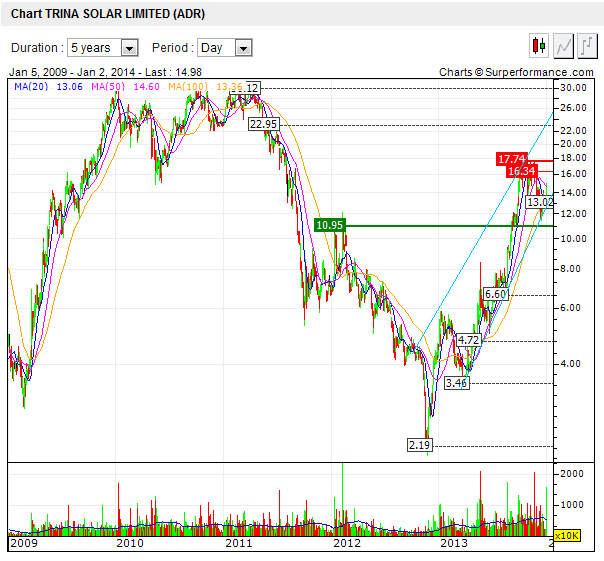
Task: Click the Duration : field label
Action: (37, 48)
